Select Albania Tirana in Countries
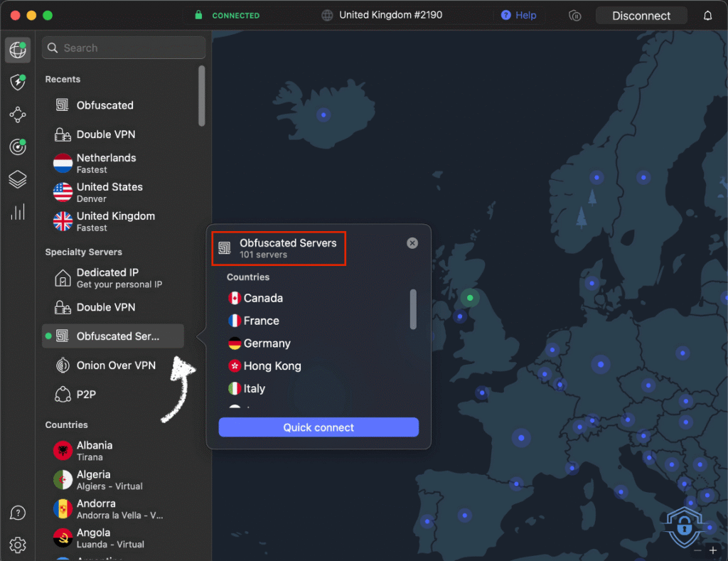 pos(113,451)
